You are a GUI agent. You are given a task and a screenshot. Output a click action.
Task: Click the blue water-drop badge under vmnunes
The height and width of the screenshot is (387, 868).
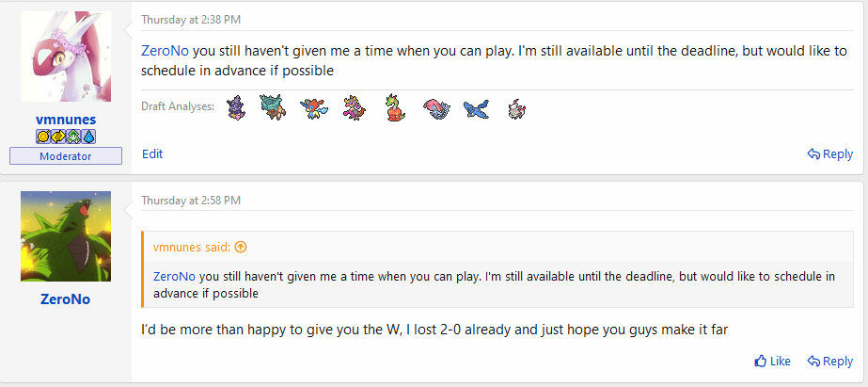tap(89, 137)
